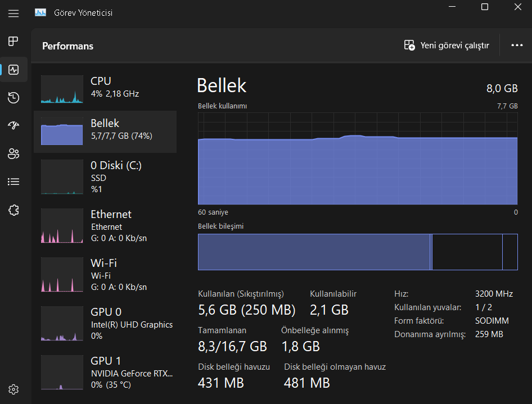Open the Services puzzle icon page

13,210
